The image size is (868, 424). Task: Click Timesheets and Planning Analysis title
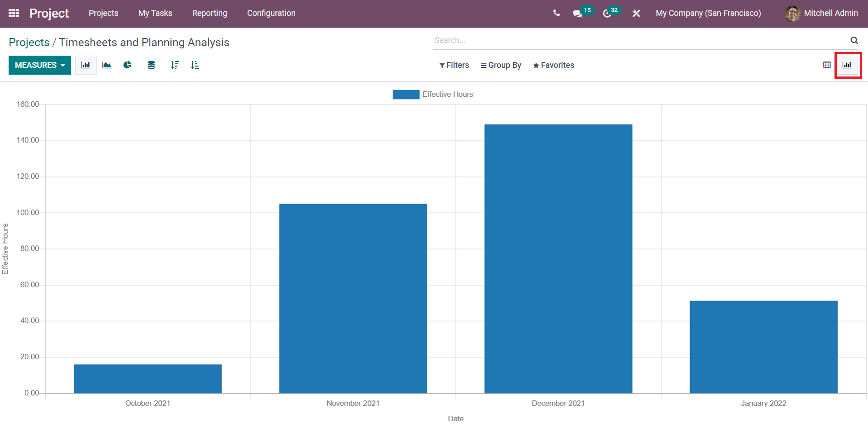click(x=144, y=42)
